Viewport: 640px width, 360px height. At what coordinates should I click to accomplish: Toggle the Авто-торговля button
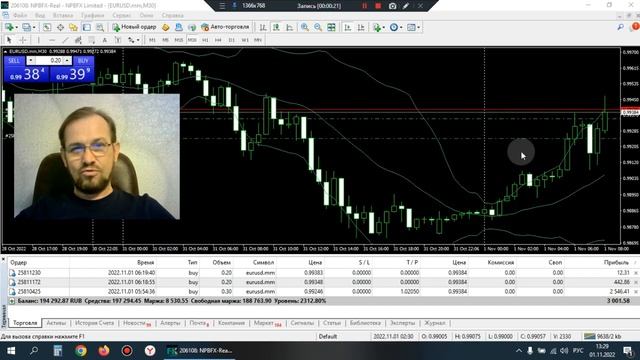225,27
